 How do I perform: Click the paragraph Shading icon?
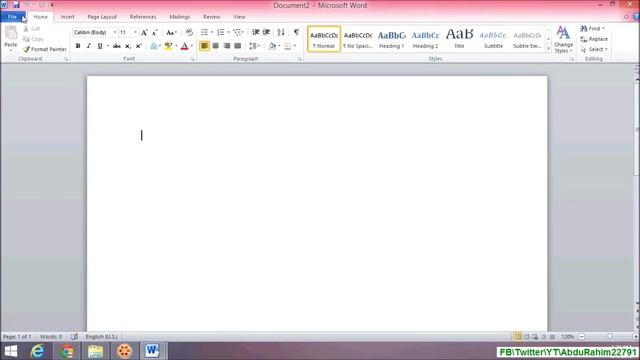coord(272,46)
